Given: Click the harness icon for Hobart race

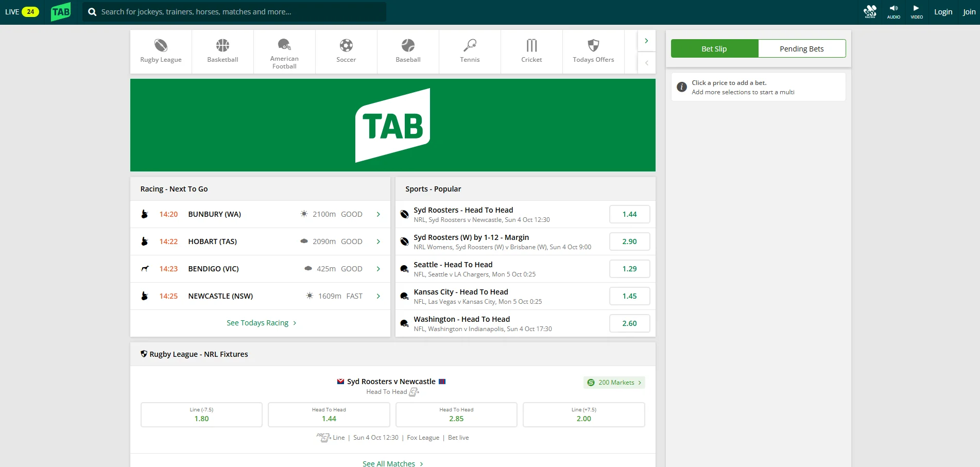Looking at the screenshot, I should pyautogui.click(x=145, y=241).
